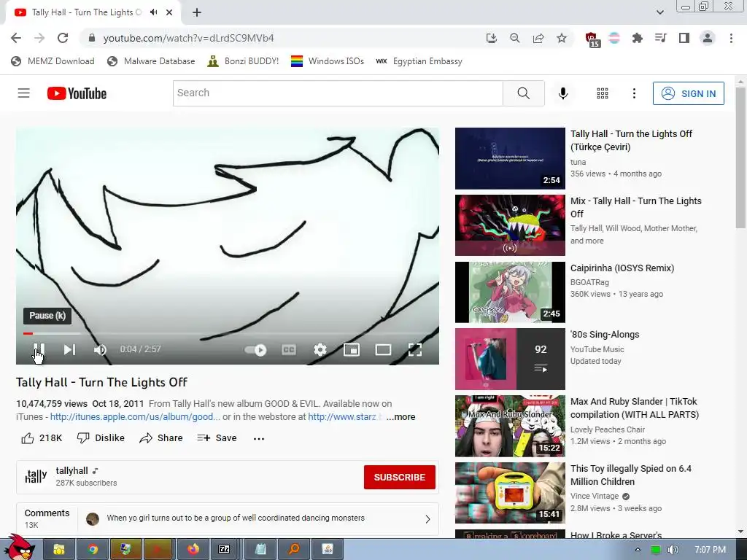Mute tab audio speaker icon
Screen dimensions: 747x560
[x=153, y=12]
